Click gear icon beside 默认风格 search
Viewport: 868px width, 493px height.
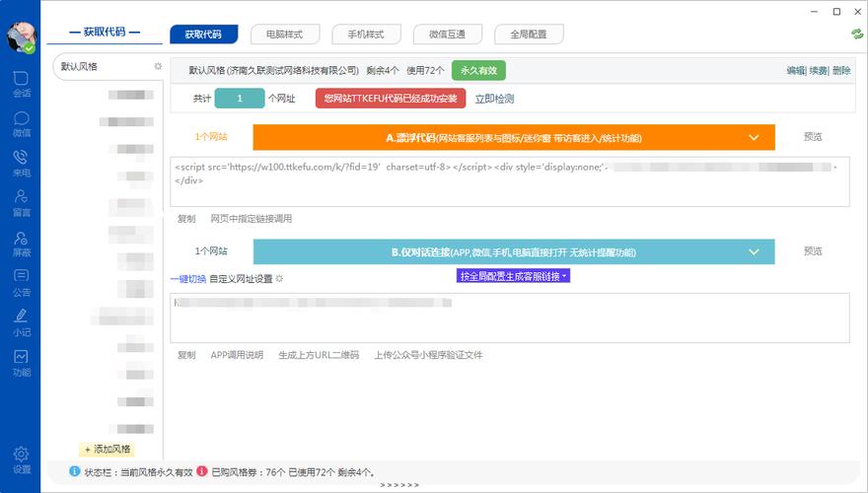[x=158, y=66]
